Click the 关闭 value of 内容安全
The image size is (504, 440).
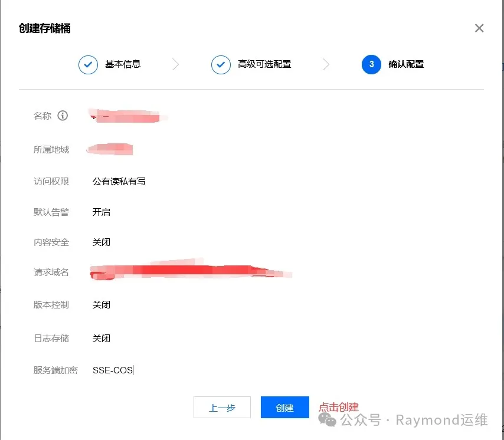click(102, 242)
